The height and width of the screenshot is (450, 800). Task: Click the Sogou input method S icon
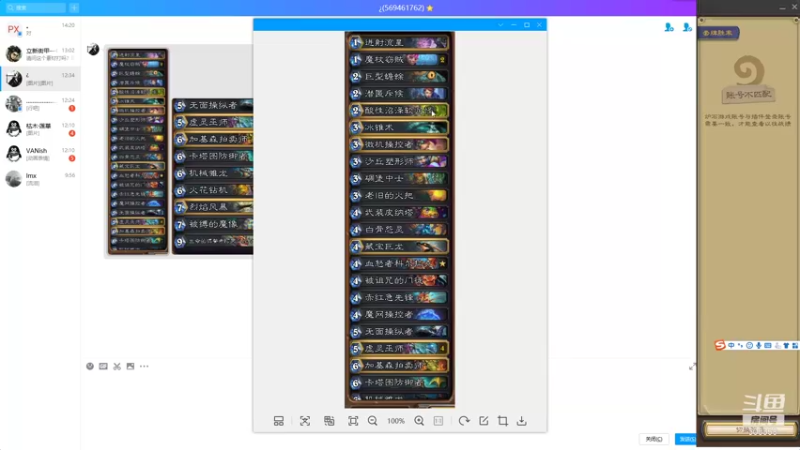pyautogui.click(x=720, y=345)
